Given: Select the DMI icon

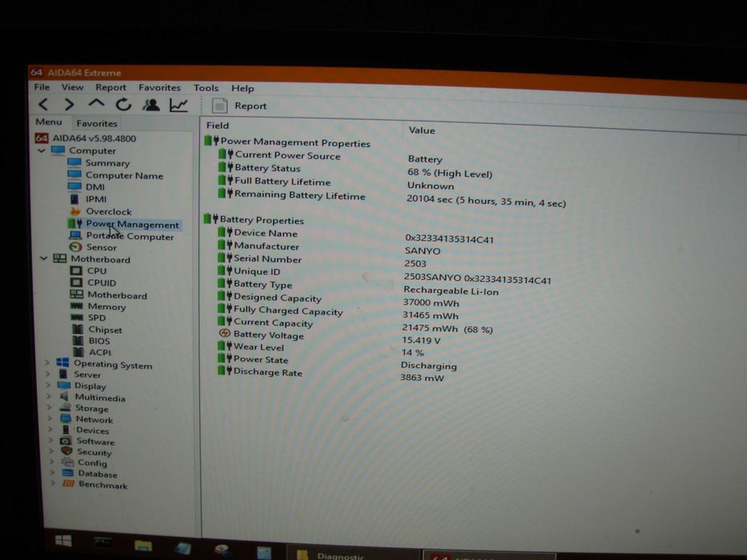Looking at the screenshot, I should coord(74,186).
